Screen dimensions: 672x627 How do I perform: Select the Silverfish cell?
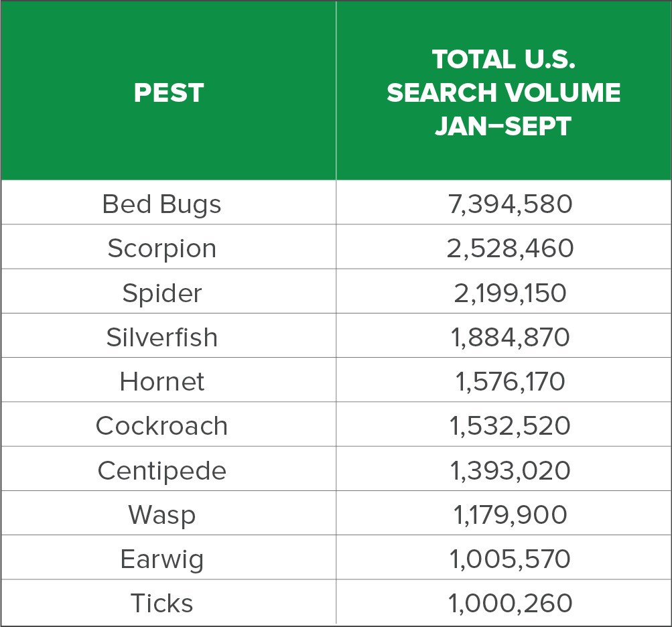(161, 337)
